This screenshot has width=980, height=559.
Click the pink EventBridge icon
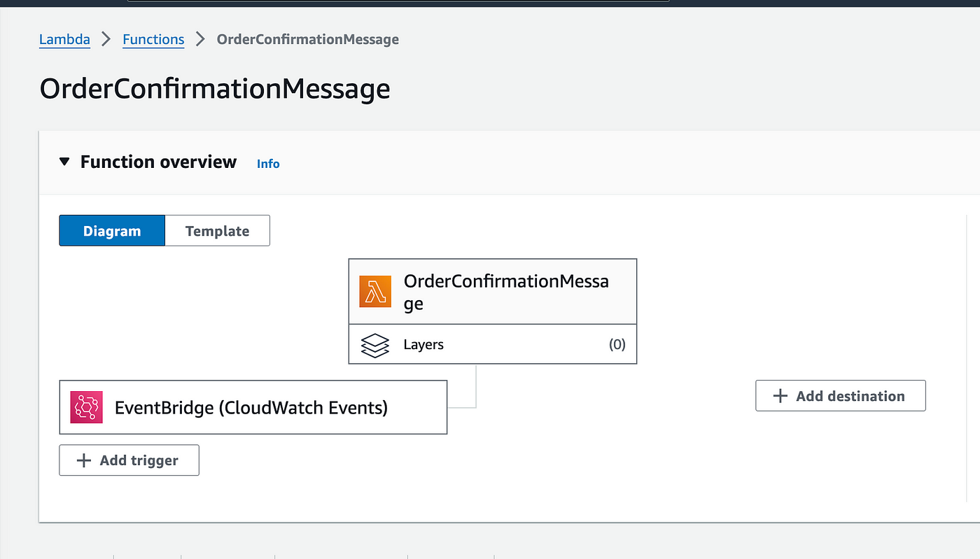coord(86,407)
